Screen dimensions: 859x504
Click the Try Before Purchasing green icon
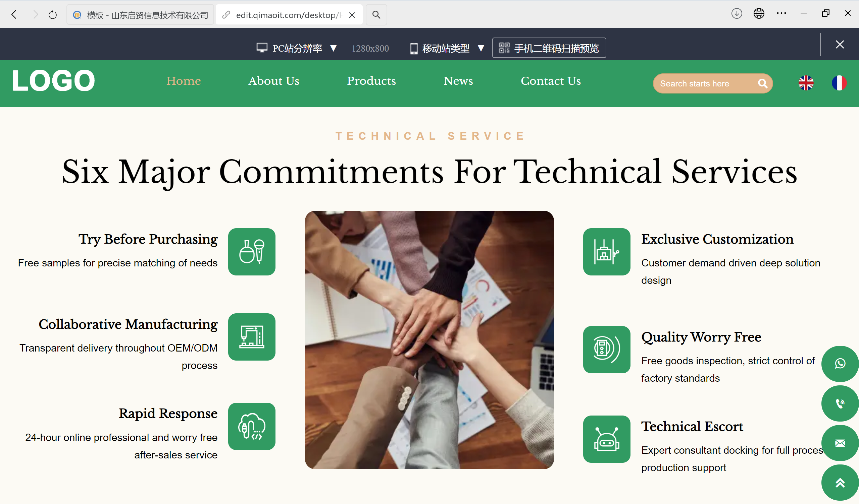pyautogui.click(x=252, y=252)
